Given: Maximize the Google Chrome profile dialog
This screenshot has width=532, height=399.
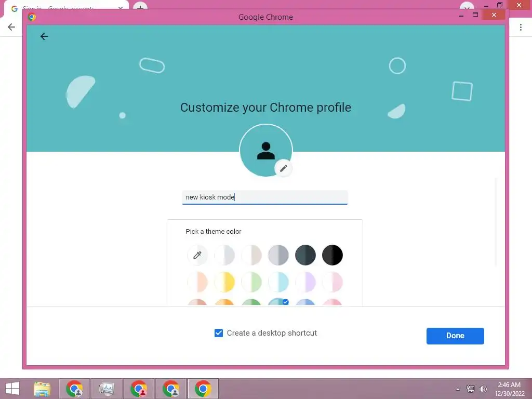Looking at the screenshot, I should click(475, 15).
